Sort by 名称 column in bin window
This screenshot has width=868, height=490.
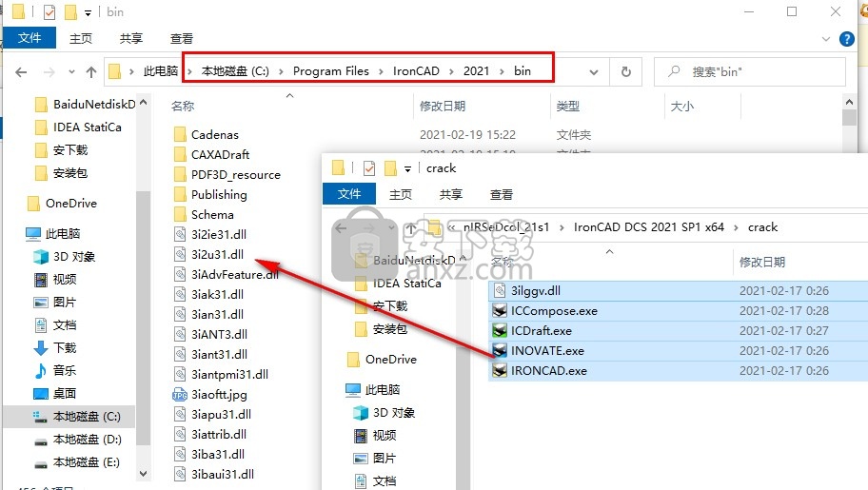[183, 106]
